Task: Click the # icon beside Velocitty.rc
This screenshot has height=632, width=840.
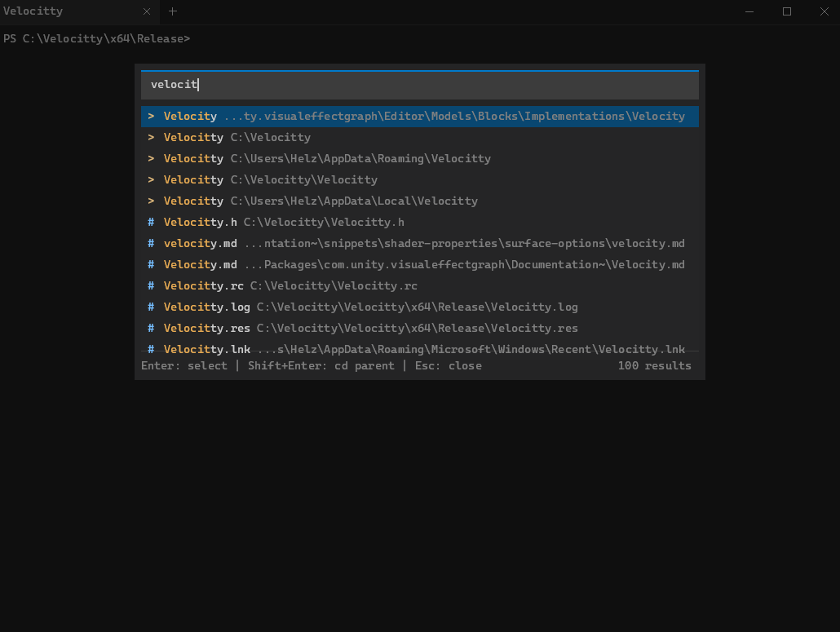Action: [150, 285]
